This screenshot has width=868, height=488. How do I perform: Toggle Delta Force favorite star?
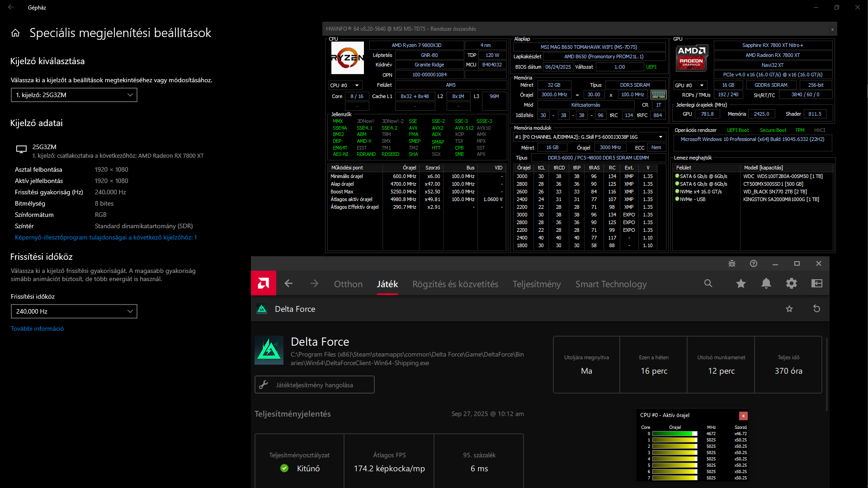[x=789, y=309]
